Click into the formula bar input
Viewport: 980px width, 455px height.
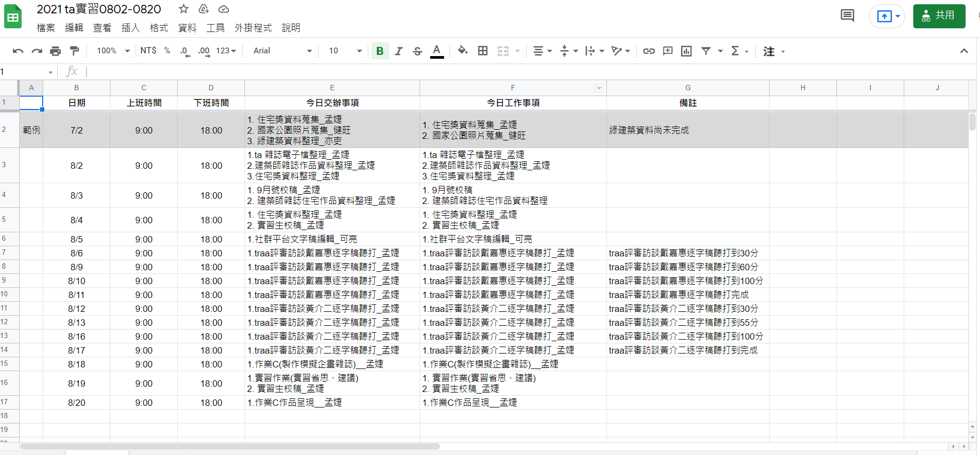480,72
